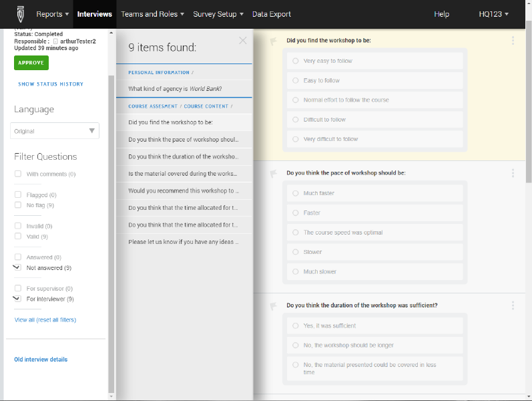532x401 pixels.
Task: Flag the 'Did you find the workshop' question
Action: pos(273,41)
